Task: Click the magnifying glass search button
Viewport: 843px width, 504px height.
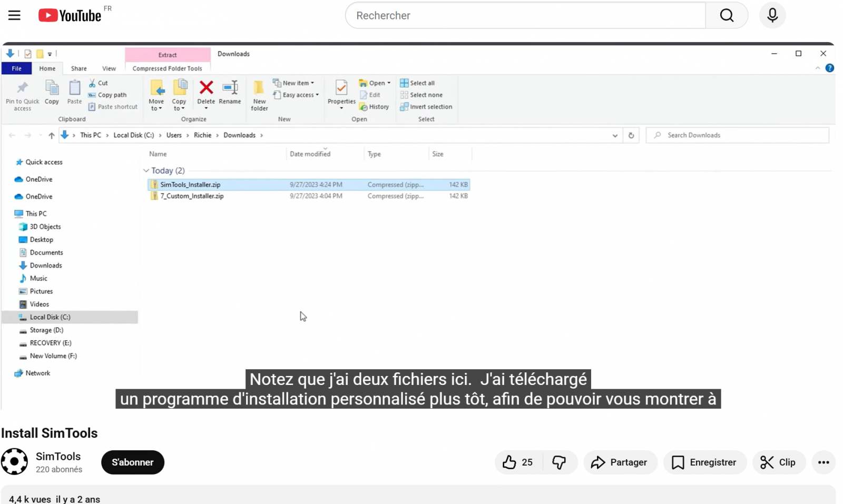Action: pyautogui.click(x=727, y=15)
